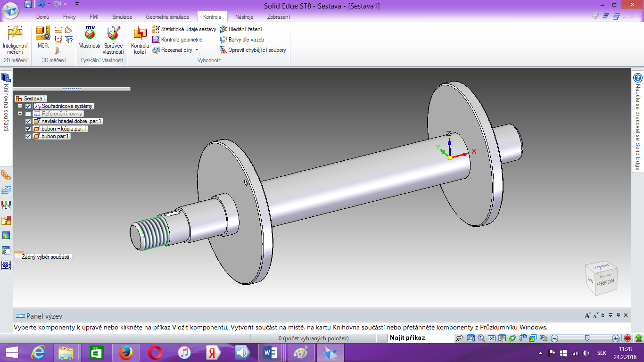Click the Pan hand icon in status bar

coord(502,338)
